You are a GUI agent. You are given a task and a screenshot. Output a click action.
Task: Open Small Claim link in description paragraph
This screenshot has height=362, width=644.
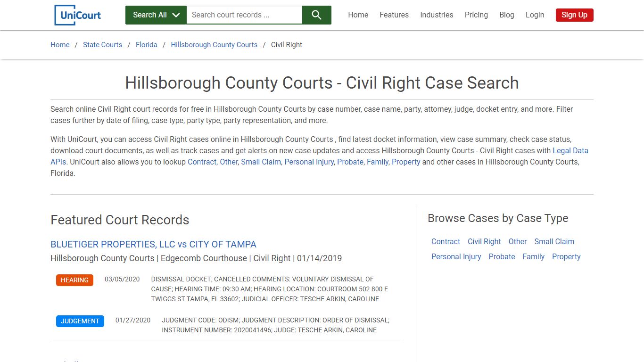tap(261, 162)
